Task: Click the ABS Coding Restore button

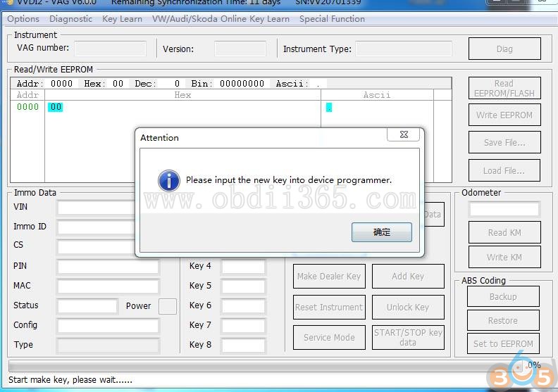Action: point(503,320)
